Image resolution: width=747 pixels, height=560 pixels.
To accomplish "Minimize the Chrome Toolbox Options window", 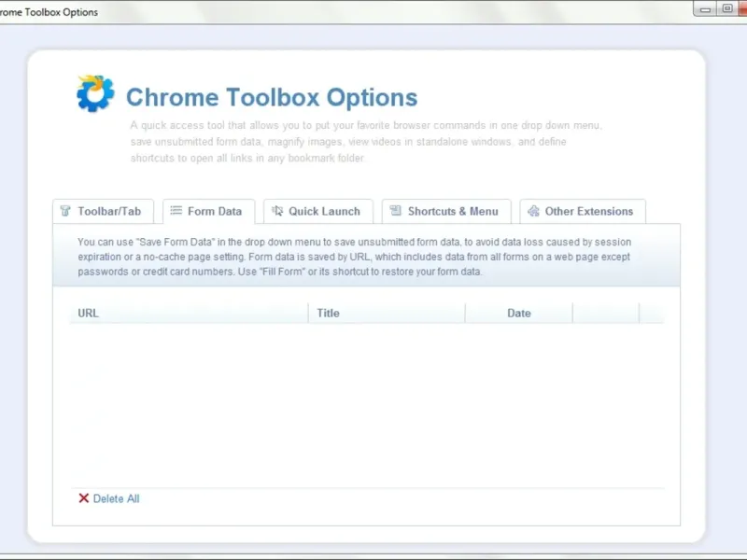I will point(706,9).
